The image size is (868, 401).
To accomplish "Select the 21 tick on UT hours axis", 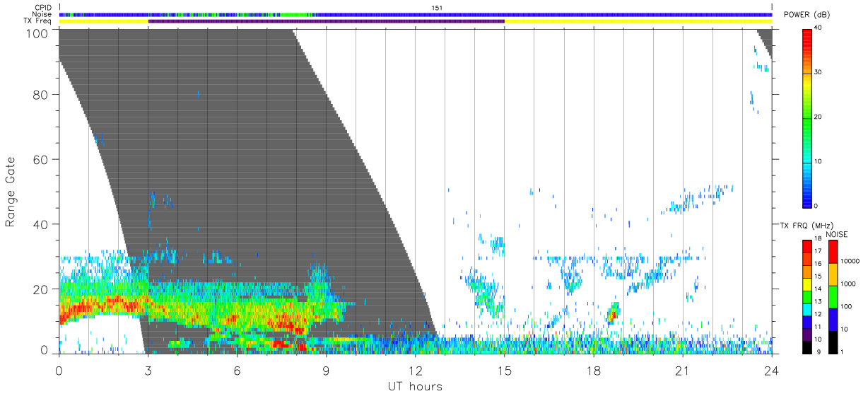I will click(683, 370).
